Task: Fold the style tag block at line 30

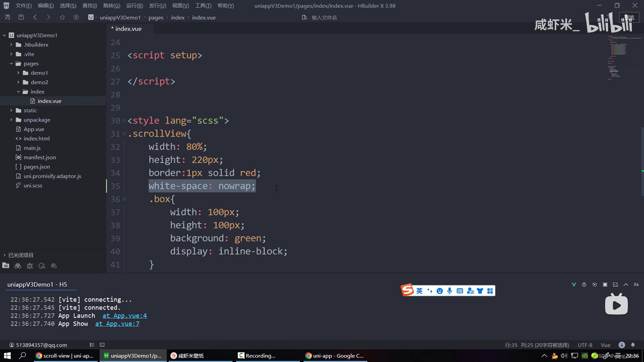Action: [x=124, y=120]
